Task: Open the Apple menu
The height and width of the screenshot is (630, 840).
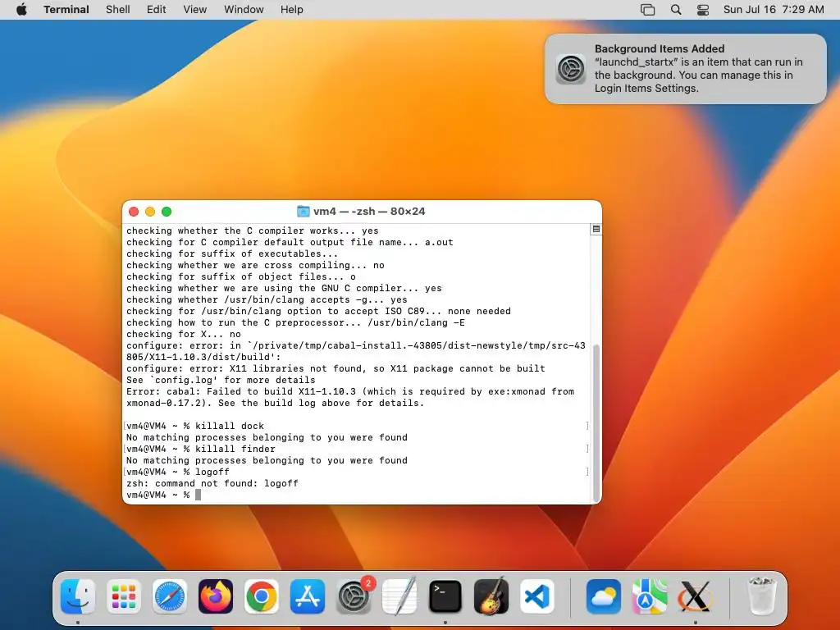Action: click(x=21, y=10)
